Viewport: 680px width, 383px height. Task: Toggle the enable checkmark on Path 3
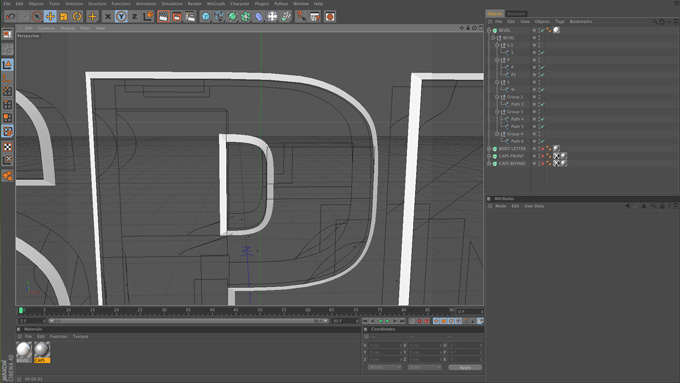[543, 104]
